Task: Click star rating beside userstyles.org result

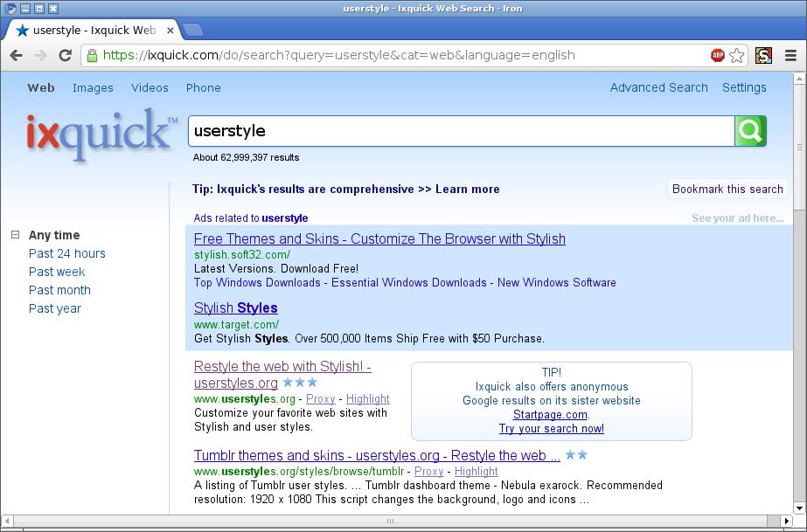Action: point(300,383)
